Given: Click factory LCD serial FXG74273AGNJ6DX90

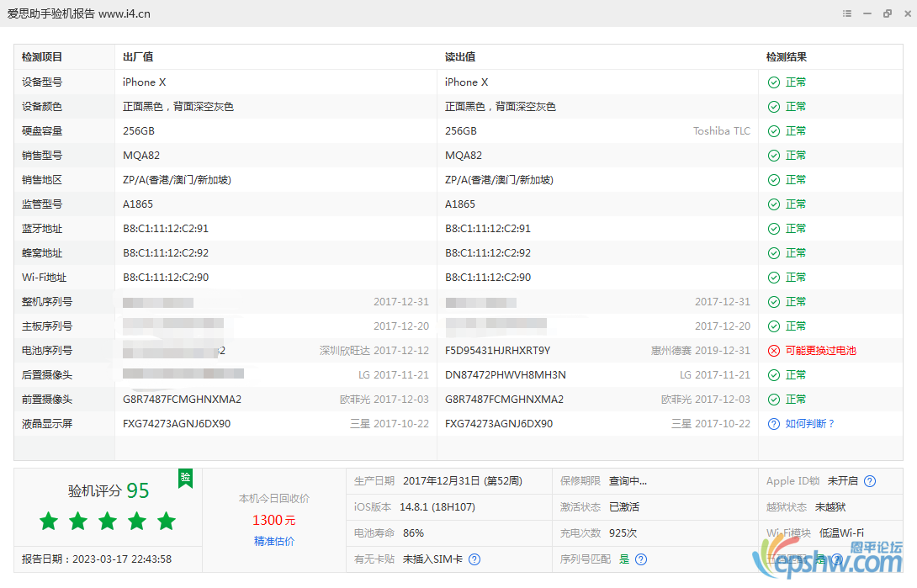Looking at the screenshot, I should [177, 424].
